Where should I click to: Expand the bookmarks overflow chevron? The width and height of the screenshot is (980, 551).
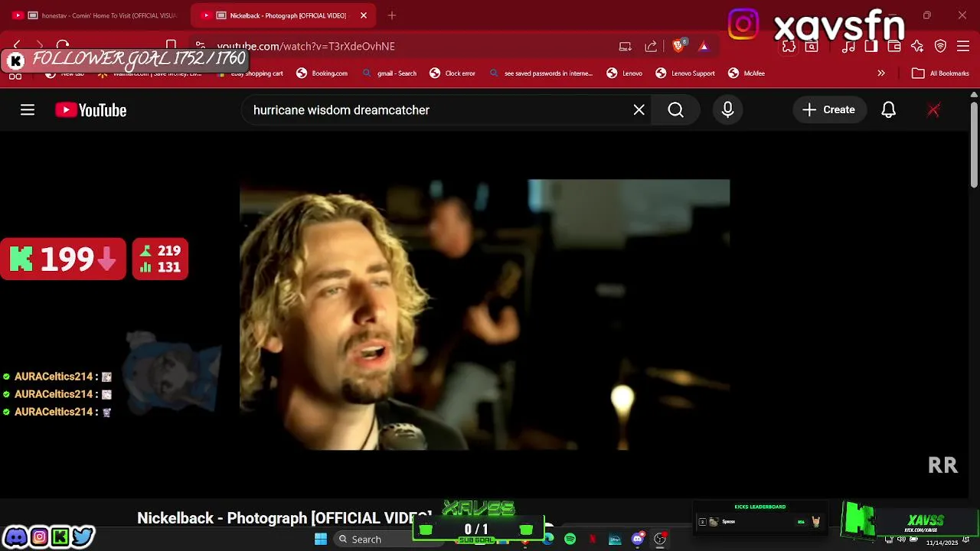pyautogui.click(x=881, y=73)
